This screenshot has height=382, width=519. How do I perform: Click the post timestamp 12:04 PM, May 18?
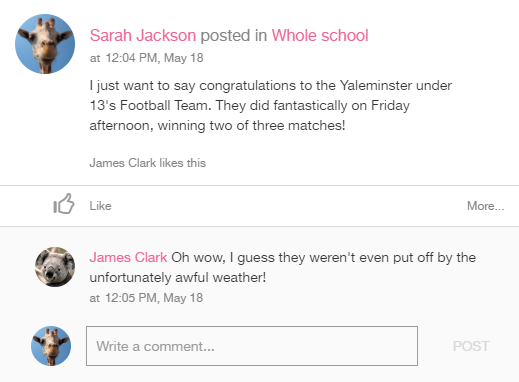[154, 58]
